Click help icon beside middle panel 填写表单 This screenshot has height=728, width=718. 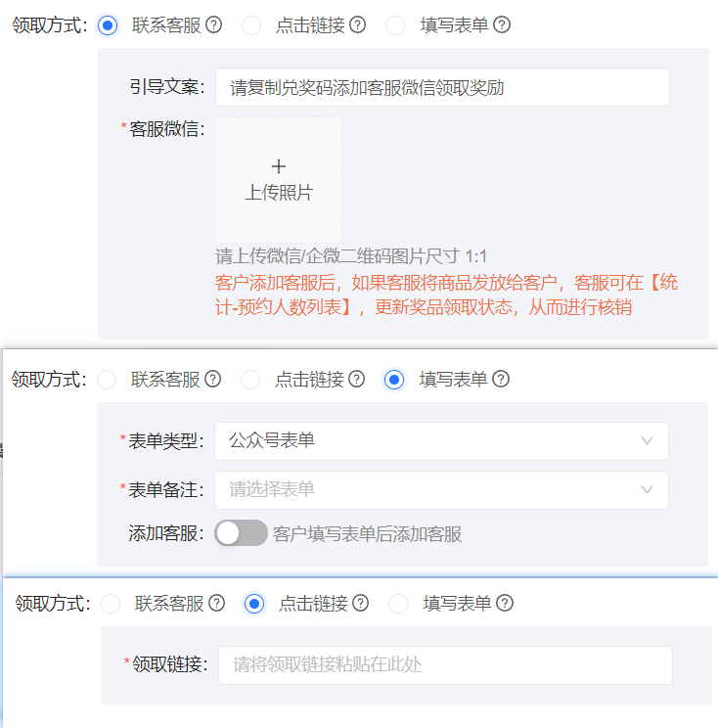click(x=501, y=379)
